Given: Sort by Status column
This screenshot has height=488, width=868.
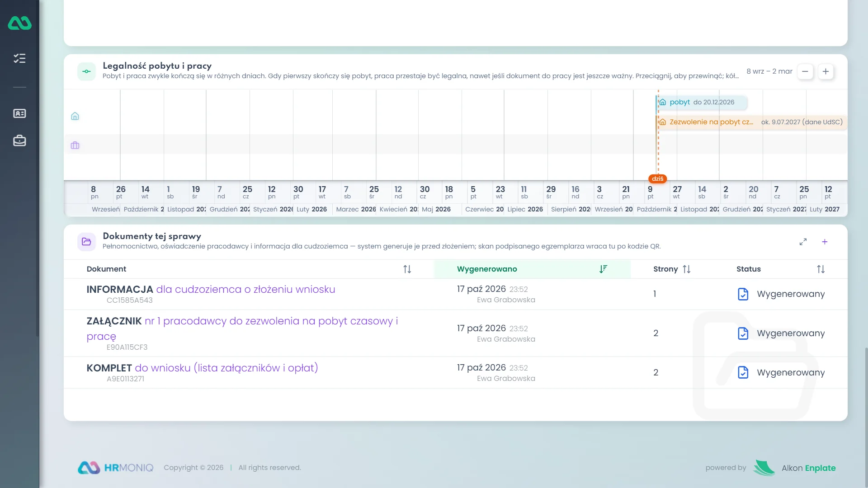Looking at the screenshot, I should pyautogui.click(x=821, y=269).
